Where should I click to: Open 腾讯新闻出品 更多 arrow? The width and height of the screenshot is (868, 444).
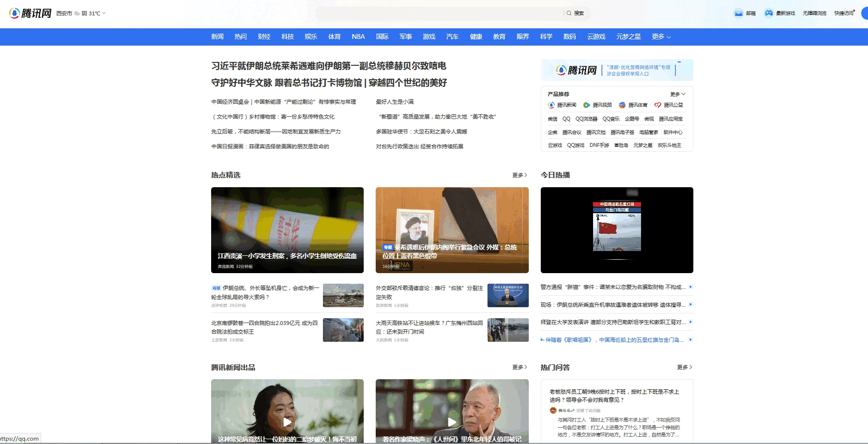(x=520, y=367)
